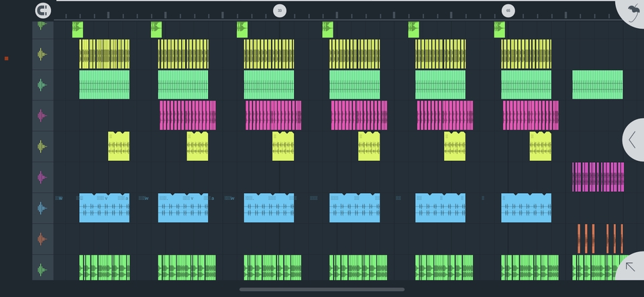Toggle the magnet snap button

(x=43, y=11)
